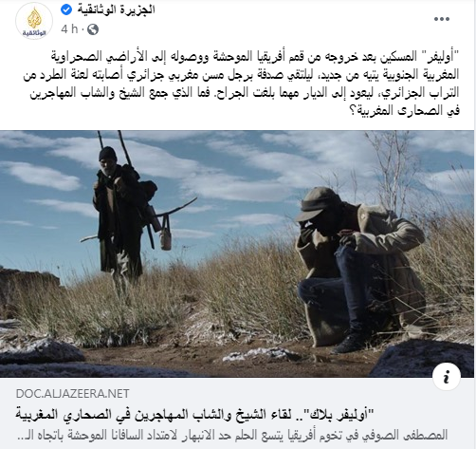
Task: Click the '4 h' post timestamp
Action: pyautogui.click(x=69, y=29)
